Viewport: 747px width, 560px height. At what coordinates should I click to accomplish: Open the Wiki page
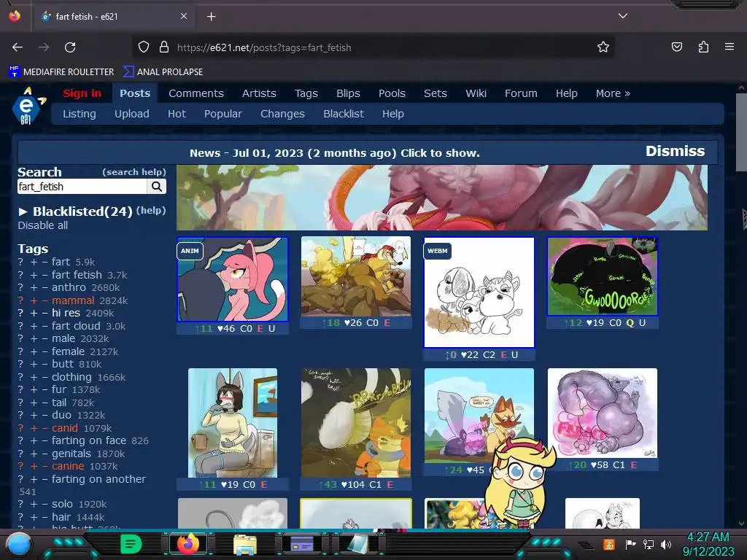pos(476,93)
